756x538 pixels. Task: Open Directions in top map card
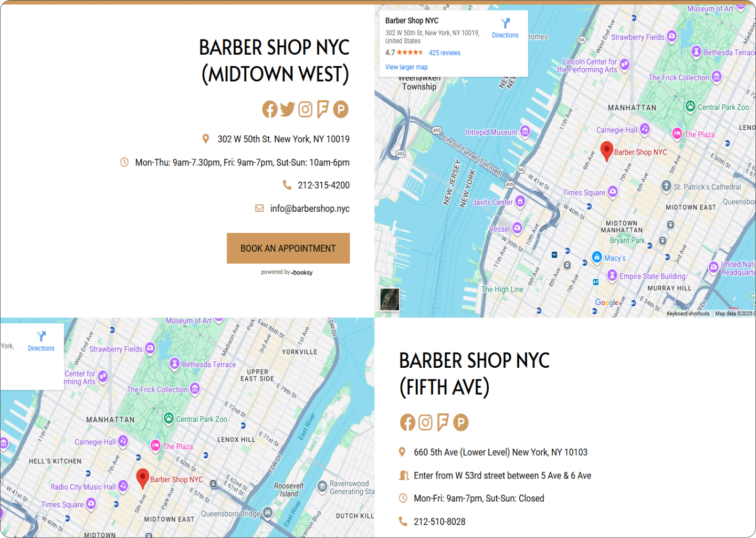point(505,28)
